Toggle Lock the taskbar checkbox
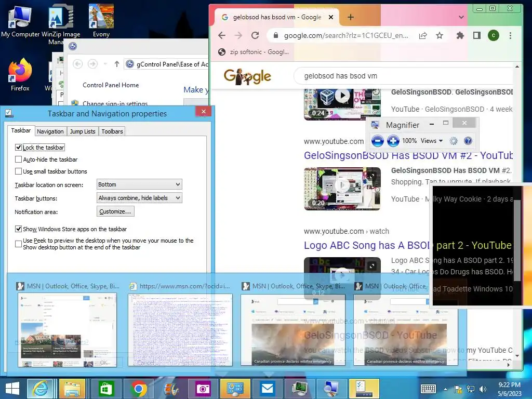The height and width of the screenshot is (399, 532). pos(18,147)
